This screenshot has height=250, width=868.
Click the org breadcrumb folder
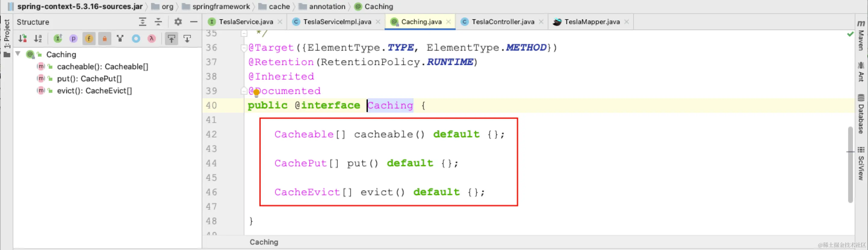pos(163,6)
